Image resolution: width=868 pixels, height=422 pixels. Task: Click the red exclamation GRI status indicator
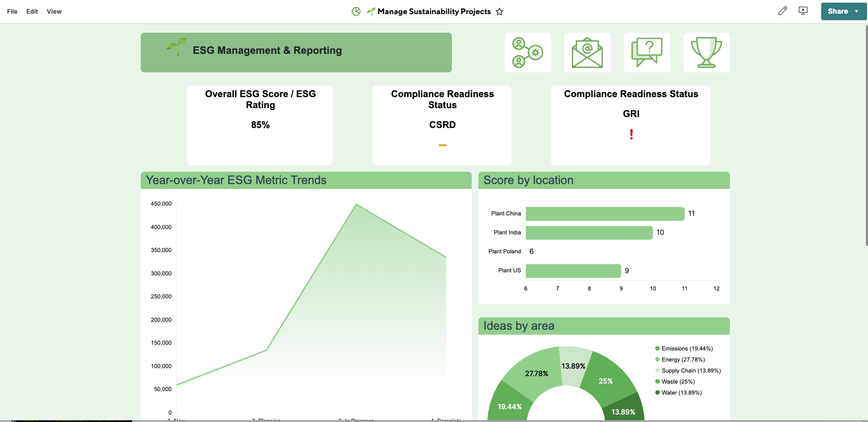[x=631, y=134]
